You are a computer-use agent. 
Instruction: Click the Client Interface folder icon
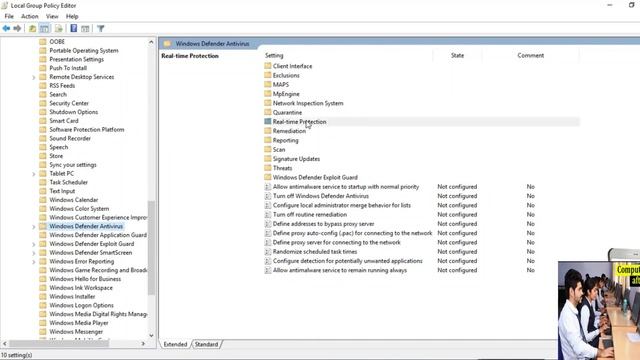[x=268, y=66]
